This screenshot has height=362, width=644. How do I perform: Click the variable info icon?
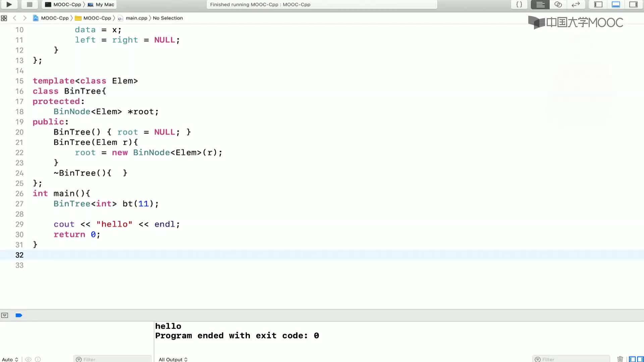(38, 359)
